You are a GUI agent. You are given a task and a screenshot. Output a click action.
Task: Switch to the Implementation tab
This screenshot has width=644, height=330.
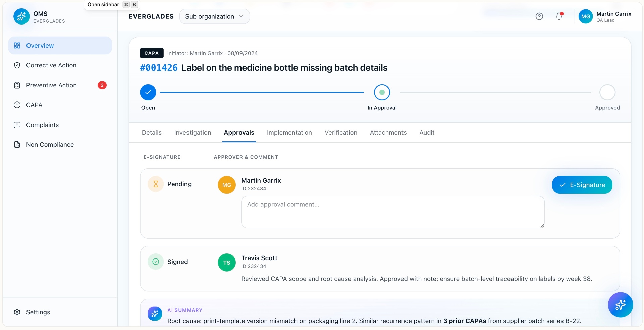click(289, 133)
